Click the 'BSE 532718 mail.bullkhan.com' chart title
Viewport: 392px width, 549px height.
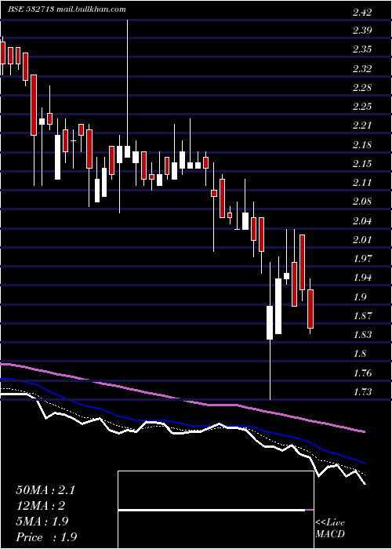67,9
